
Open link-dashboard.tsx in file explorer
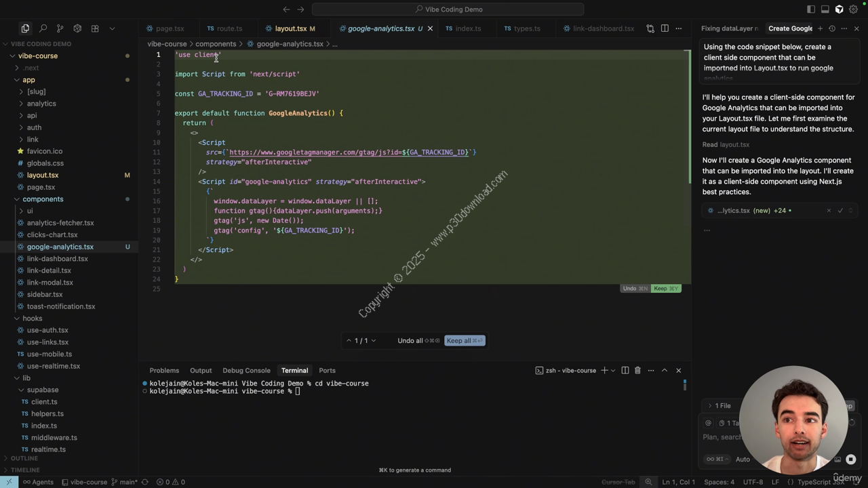57,258
